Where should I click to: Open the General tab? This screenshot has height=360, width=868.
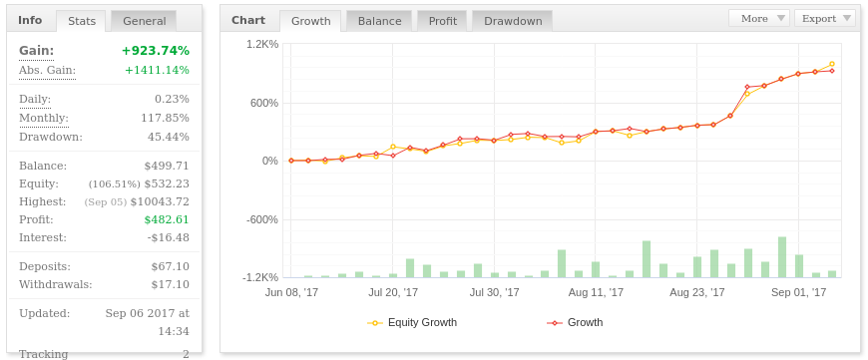click(x=144, y=21)
